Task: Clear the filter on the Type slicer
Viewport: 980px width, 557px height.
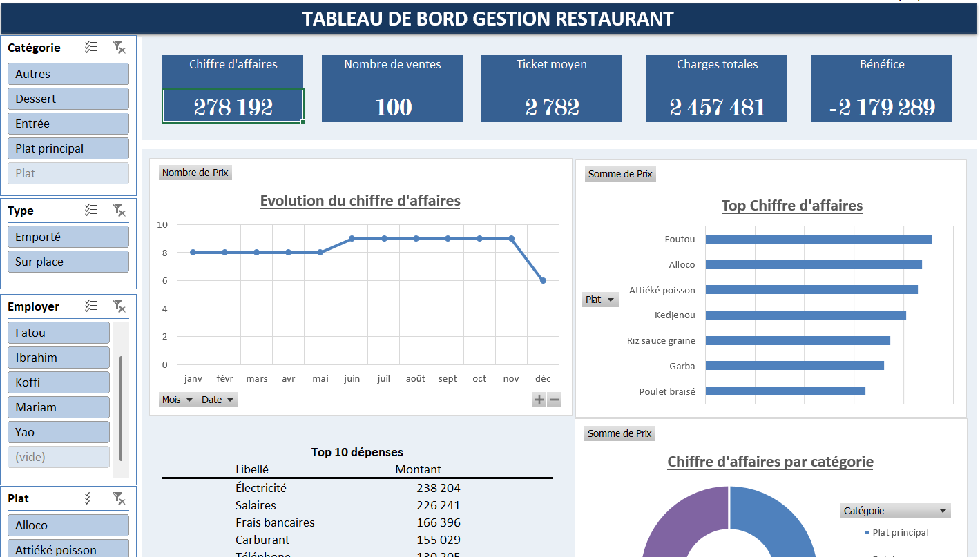Action: (x=119, y=210)
